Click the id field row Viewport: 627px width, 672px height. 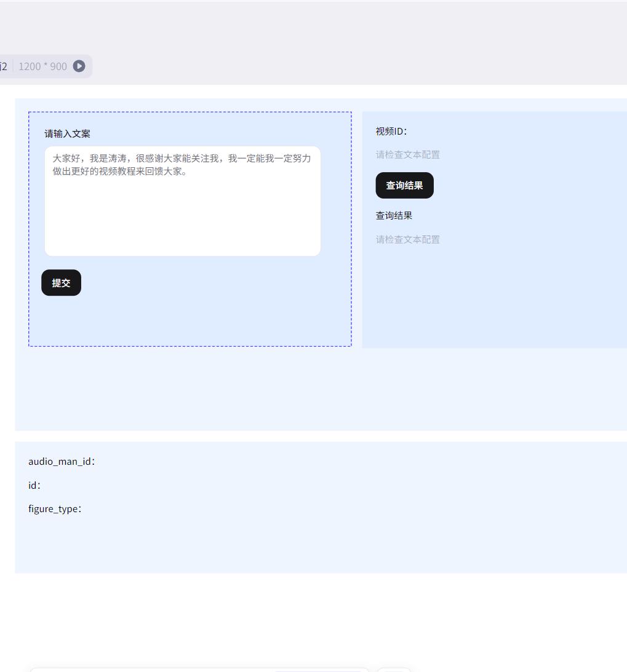[x=34, y=485]
